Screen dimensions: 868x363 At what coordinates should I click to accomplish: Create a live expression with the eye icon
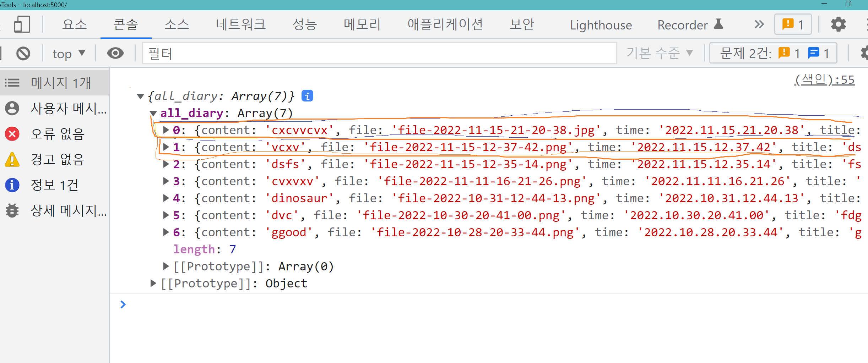tap(115, 54)
